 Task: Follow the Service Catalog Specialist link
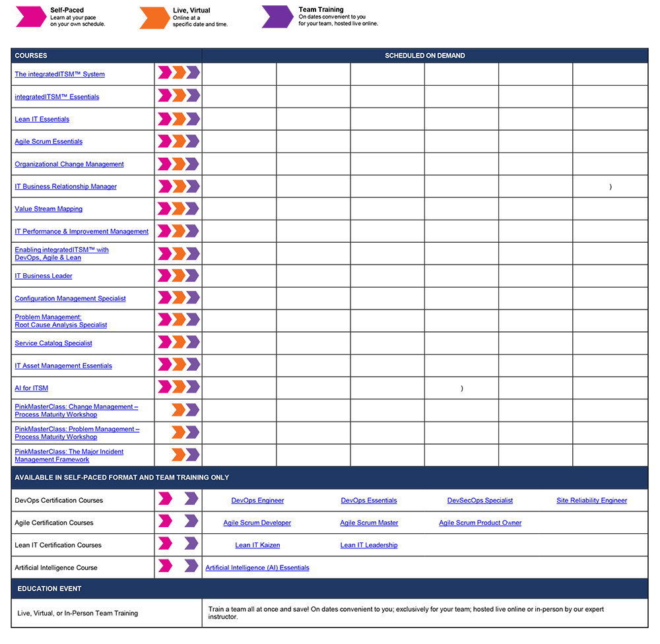[x=53, y=344]
